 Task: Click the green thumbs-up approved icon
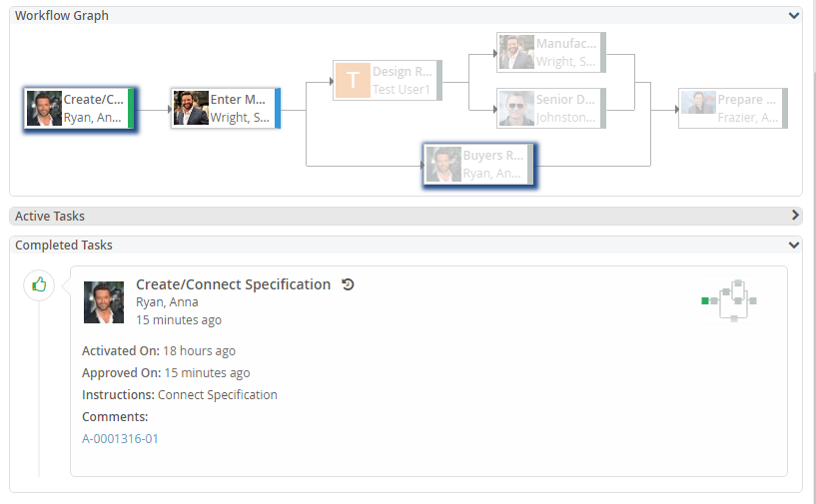pyautogui.click(x=39, y=284)
